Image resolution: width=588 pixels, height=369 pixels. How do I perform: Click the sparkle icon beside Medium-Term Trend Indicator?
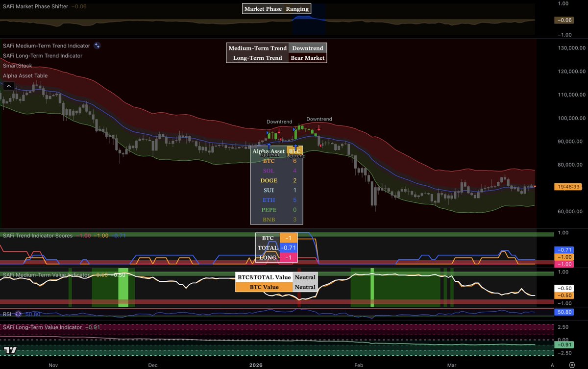point(97,46)
